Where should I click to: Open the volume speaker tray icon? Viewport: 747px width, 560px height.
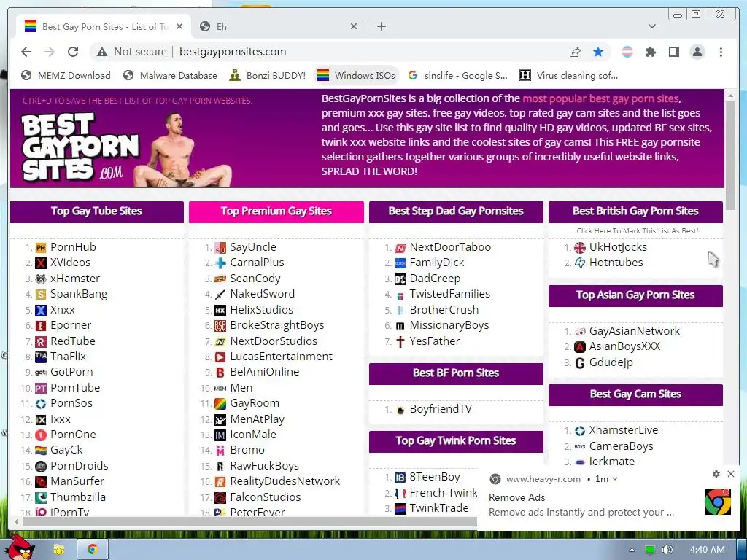tap(667, 550)
